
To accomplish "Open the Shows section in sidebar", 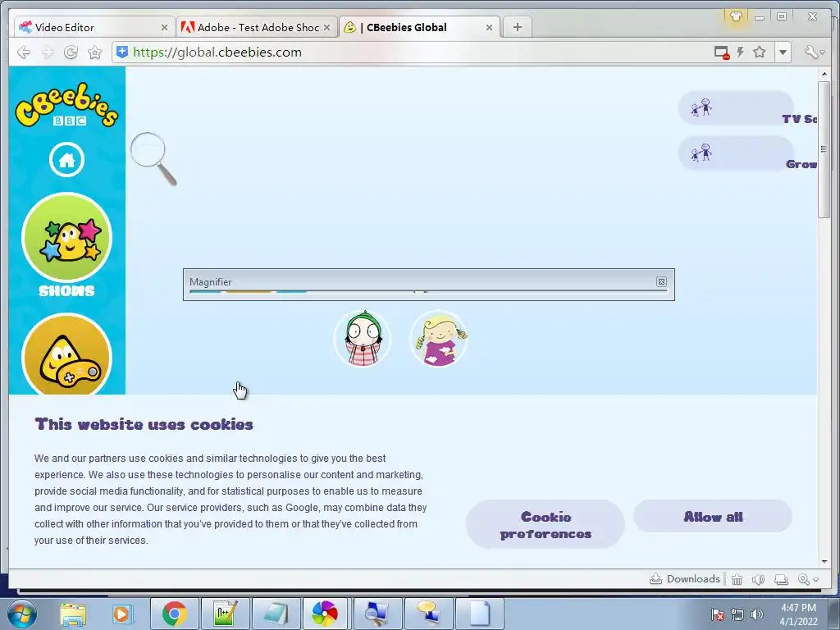I will click(x=67, y=244).
